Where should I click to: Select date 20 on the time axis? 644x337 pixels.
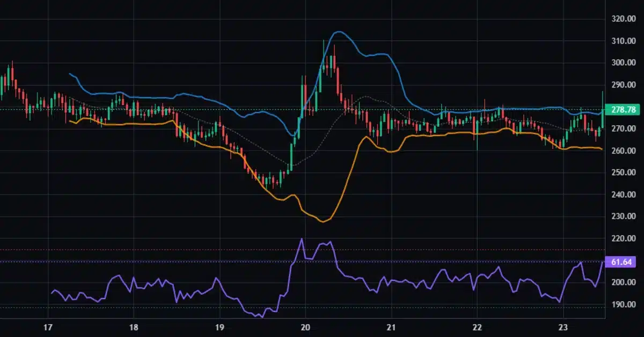[305, 327]
